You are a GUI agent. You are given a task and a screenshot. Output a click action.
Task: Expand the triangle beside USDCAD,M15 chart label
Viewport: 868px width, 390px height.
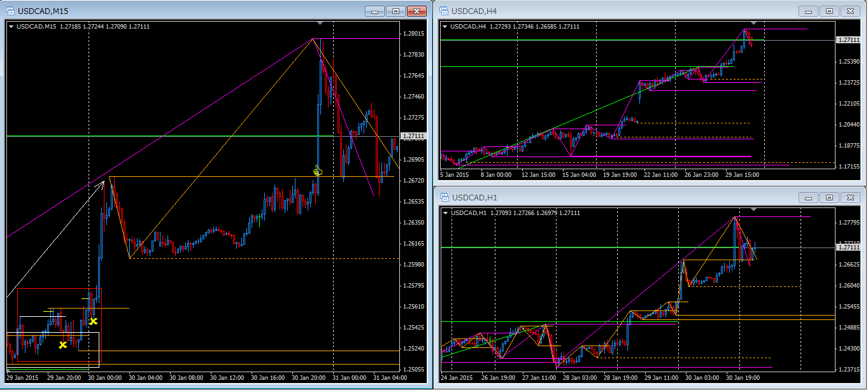click(11, 27)
